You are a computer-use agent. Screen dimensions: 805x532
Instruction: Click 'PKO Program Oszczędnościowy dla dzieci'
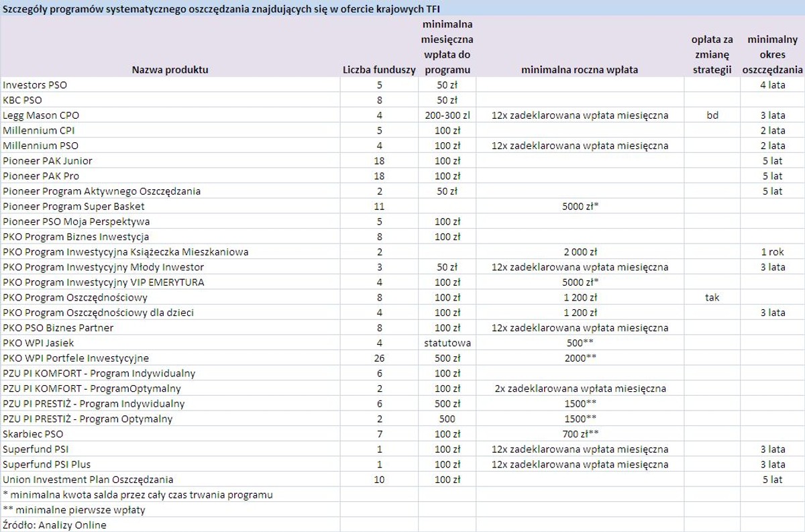pyautogui.click(x=99, y=313)
